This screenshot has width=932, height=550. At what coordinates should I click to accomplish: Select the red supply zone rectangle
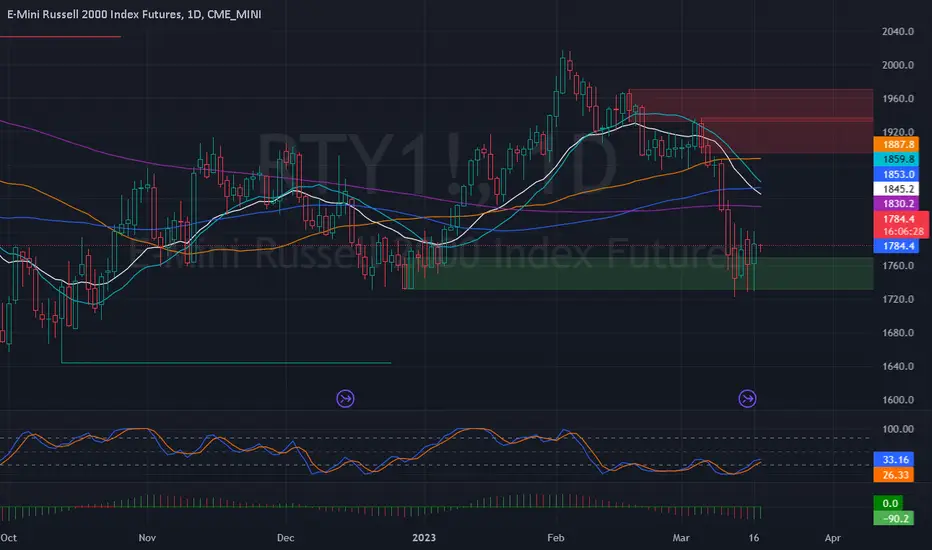point(751,121)
